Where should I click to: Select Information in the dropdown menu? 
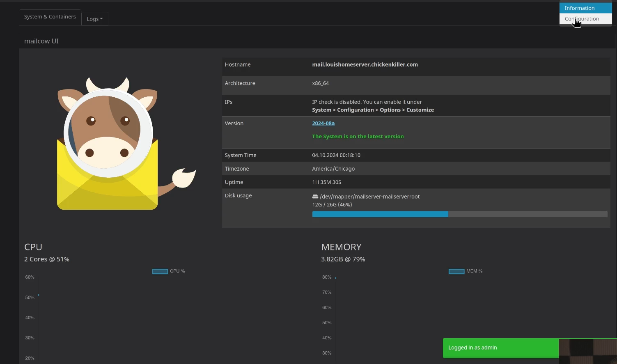click(x=585, y=8)
